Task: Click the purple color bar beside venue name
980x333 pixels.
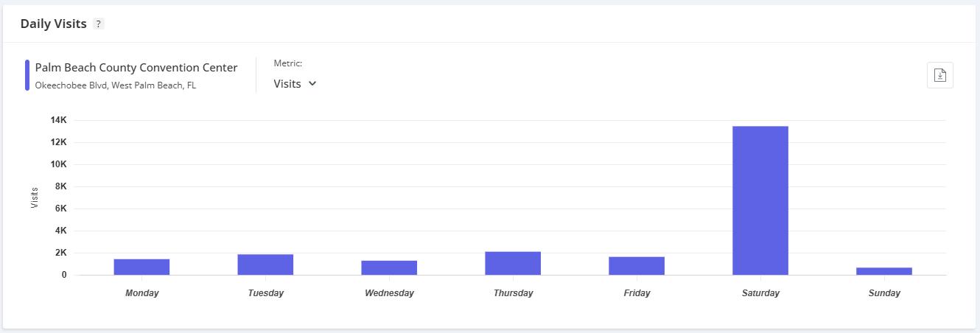Action: 27,75
